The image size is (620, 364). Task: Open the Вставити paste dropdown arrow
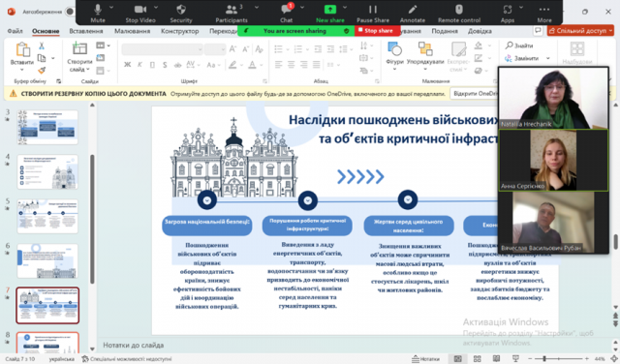21,70
